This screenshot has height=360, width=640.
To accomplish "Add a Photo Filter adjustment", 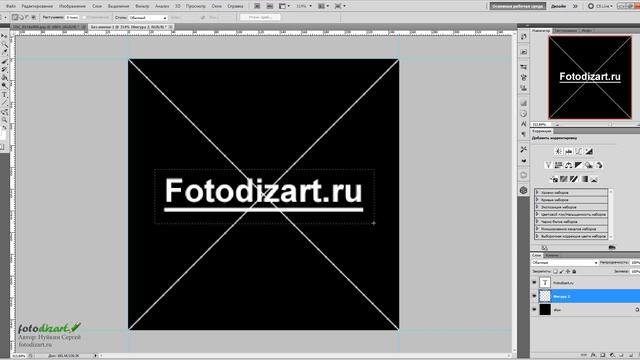I will click(589, 165).
